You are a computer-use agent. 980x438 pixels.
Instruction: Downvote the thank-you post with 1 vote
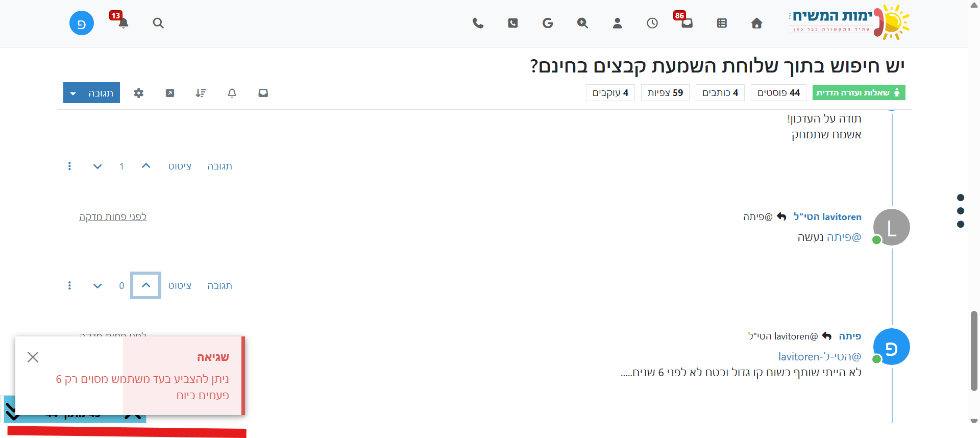tap(97, 166)
